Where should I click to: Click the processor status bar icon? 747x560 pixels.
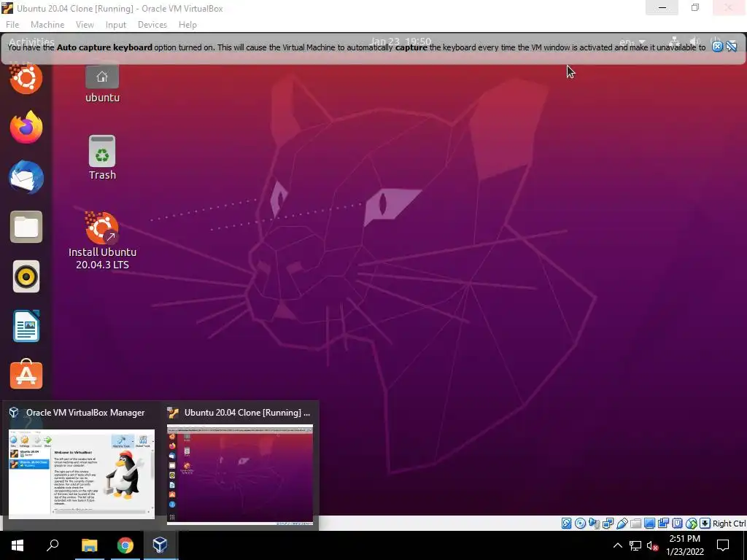point(677,524)
